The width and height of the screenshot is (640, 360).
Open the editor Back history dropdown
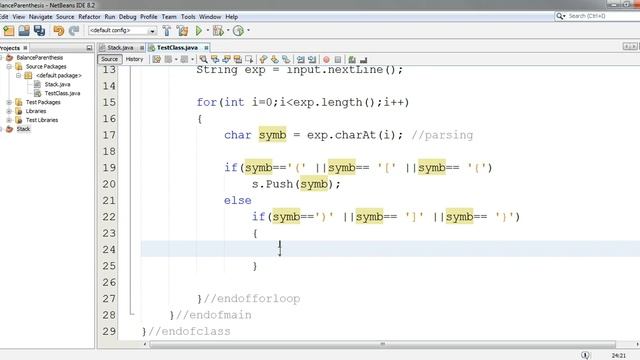tap(176, 60)
